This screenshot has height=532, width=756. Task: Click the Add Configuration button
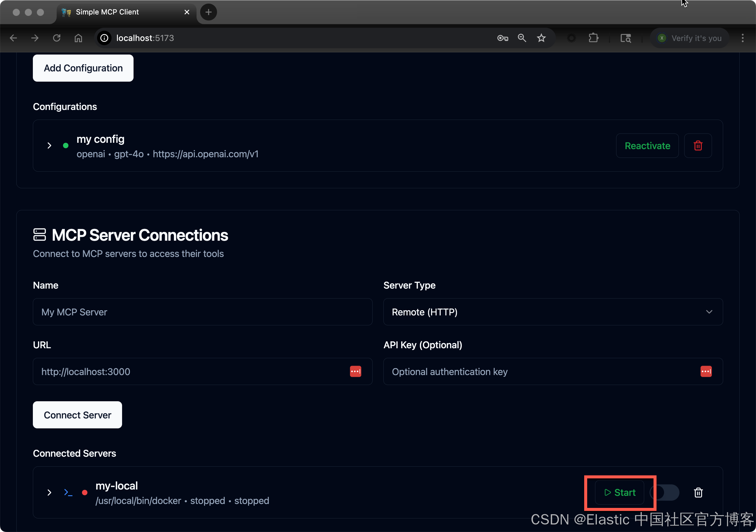tap(83, 68)
